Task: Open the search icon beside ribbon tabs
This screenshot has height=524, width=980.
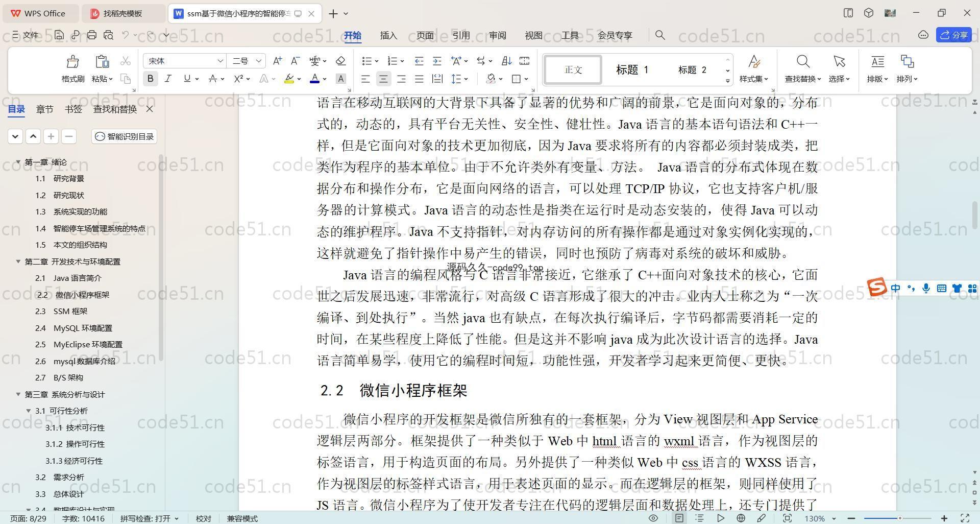Action: point(660,35)
